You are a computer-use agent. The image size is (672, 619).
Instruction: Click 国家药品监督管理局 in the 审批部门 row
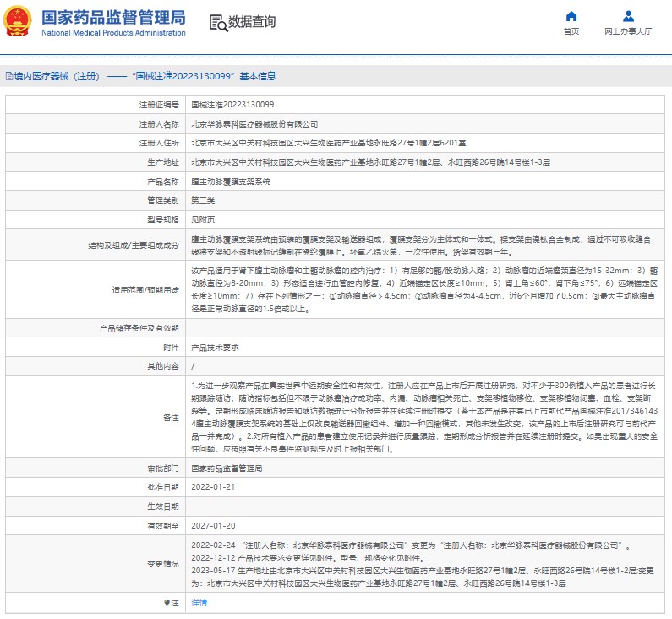coord(227,468)
